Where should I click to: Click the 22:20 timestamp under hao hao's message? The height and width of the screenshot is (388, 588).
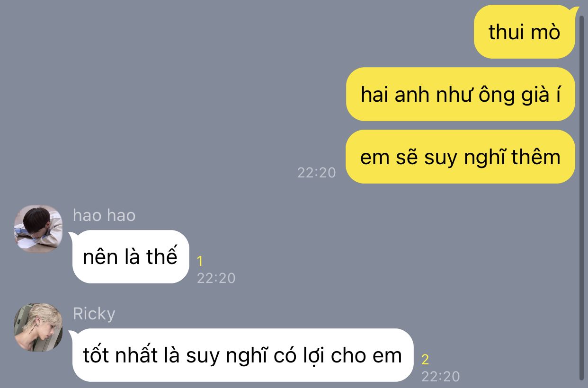click(216, 278)
